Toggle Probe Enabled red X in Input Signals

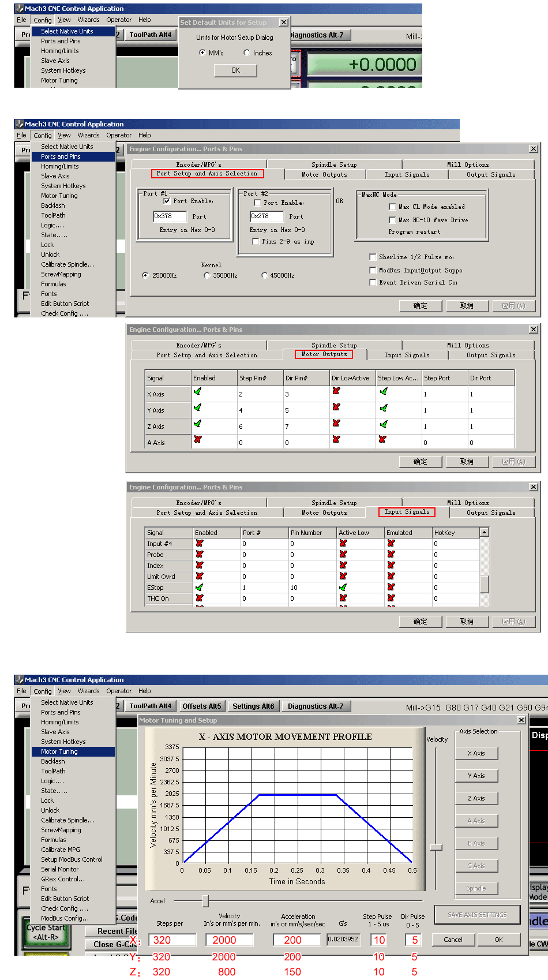point(200,554)
